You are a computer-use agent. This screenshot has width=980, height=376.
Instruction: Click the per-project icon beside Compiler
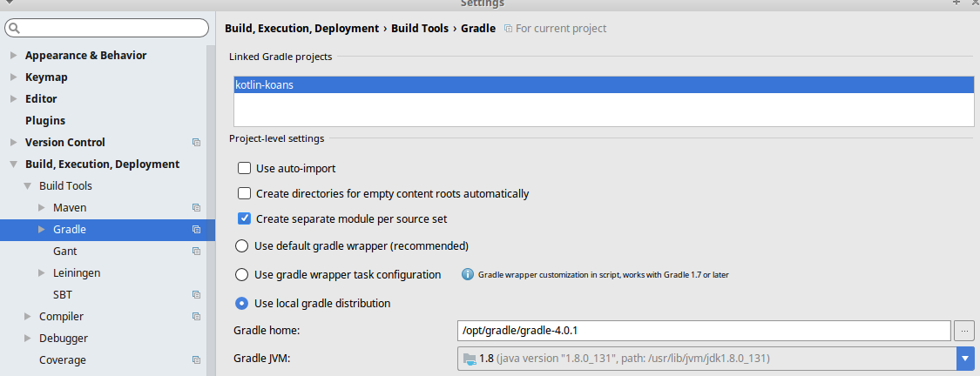196,317
